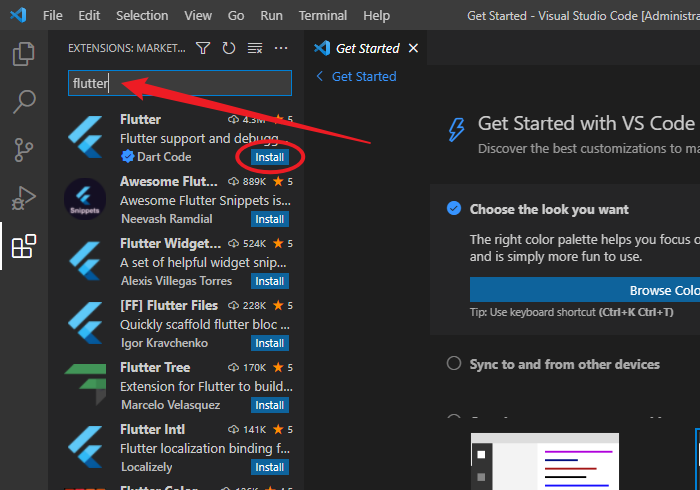Viewport: 700px width, 490px height.
Task: Open the Explorer view in activity bar
Action: click(x=24, y=54)
